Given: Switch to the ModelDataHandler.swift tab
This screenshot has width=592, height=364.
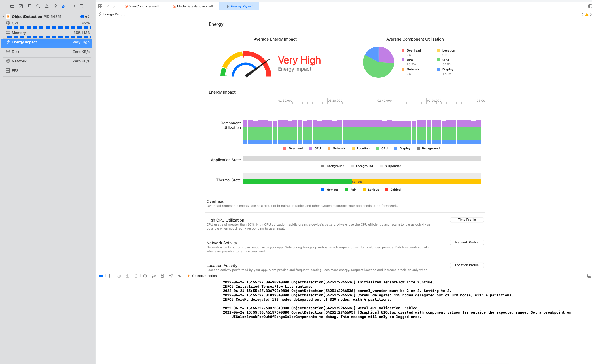Looking at the screenshot, I should pos(192,6).
